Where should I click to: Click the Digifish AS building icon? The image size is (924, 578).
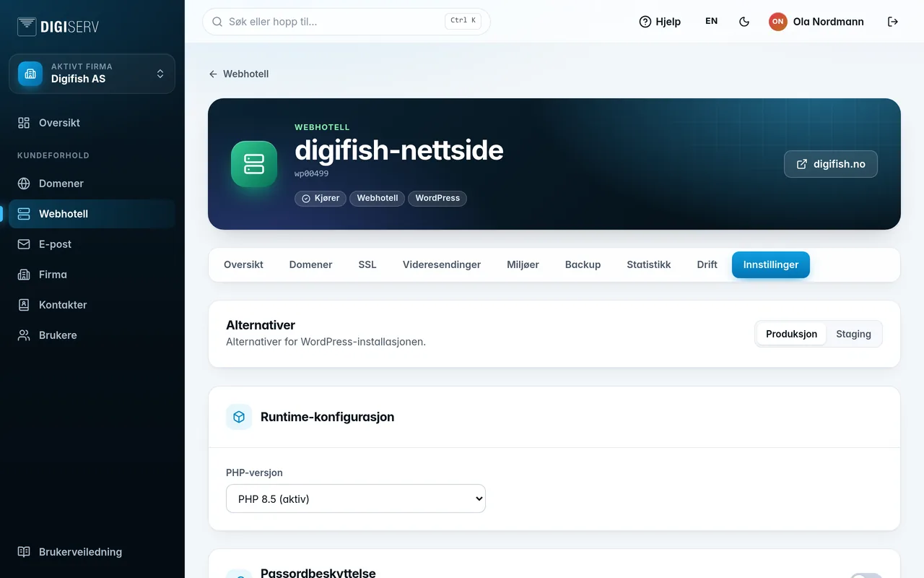pos(30,74)
